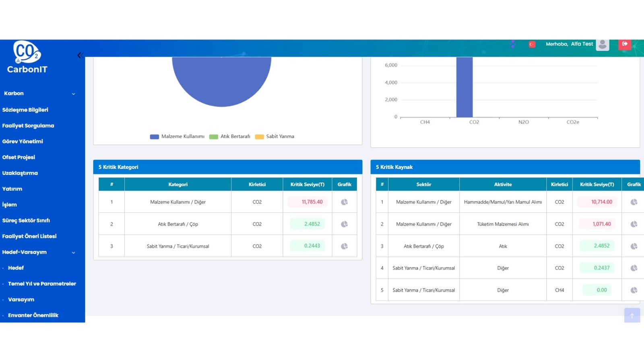644x362 pixels.
Task: Open pie chart for Malzeme Kullanımı category row
Action: [x=344, y=202]
